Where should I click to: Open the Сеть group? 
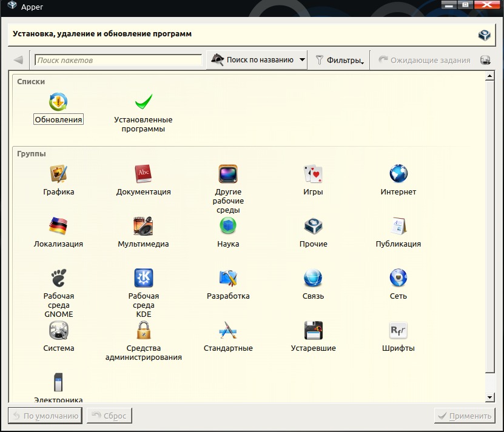(x=398, y=284)
